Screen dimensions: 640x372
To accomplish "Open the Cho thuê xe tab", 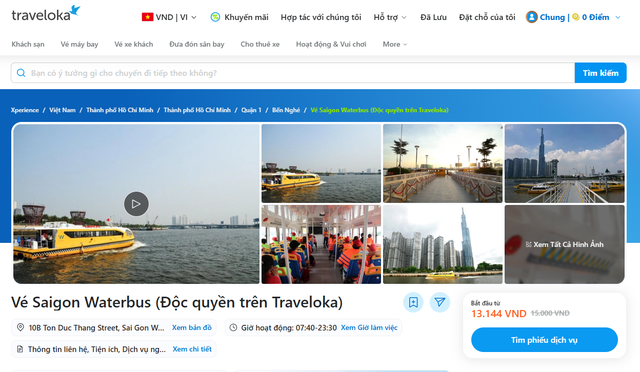I will (x=260, y=44).
